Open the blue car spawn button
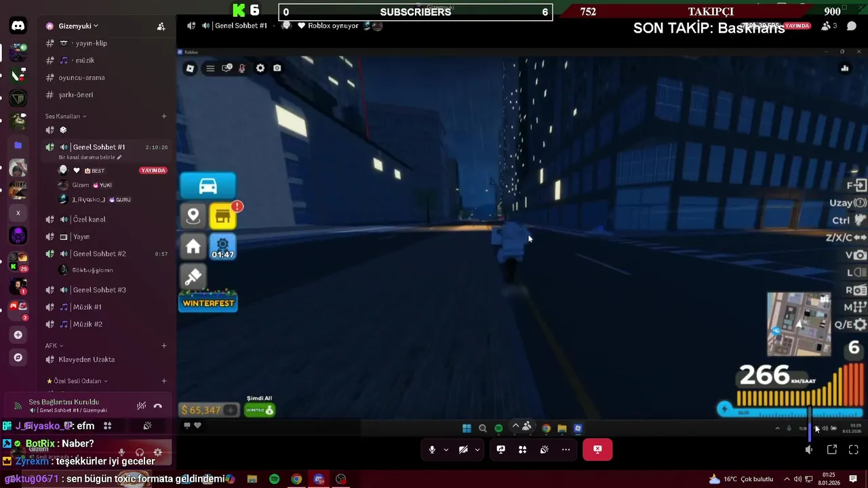The height and width of the screenshot is (488, 868). click(208, 186)
